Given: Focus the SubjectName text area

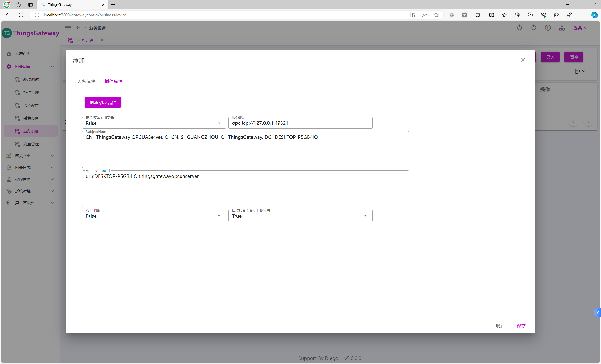Looking at the screenshot, I should (x=245, y=150).
